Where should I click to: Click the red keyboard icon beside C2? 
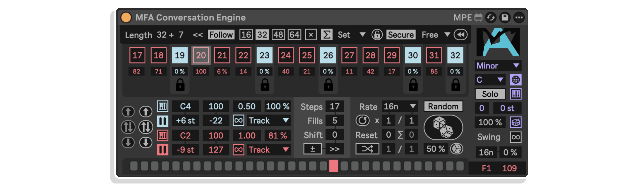pos(163,136)
